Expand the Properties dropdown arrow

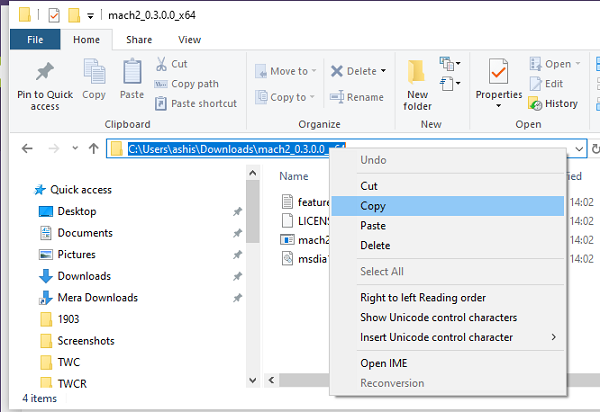[499, 106]
